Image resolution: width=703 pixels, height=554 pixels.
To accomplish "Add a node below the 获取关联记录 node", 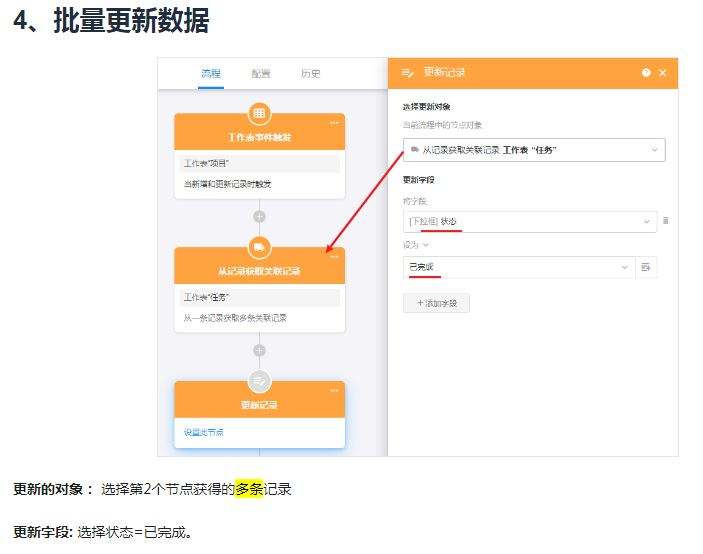I will [260, 351].
